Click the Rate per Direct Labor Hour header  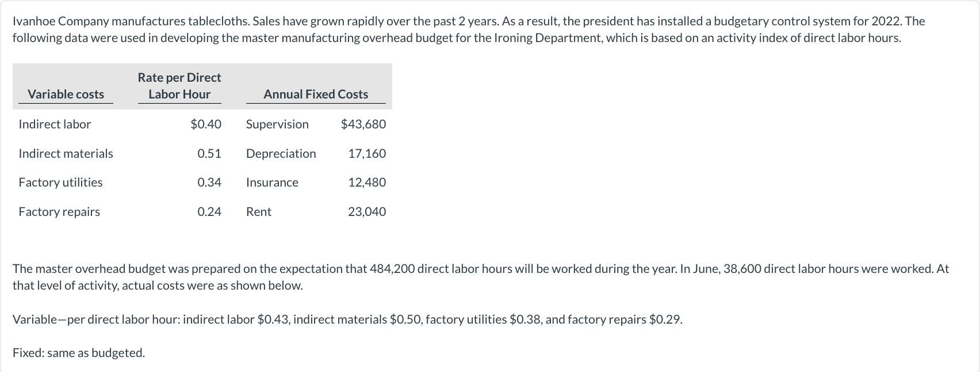(x=179, y=86)
